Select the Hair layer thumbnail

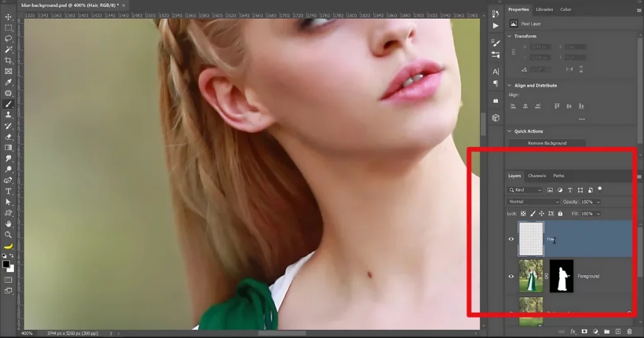pyautogui.click(x=531, y=239)
